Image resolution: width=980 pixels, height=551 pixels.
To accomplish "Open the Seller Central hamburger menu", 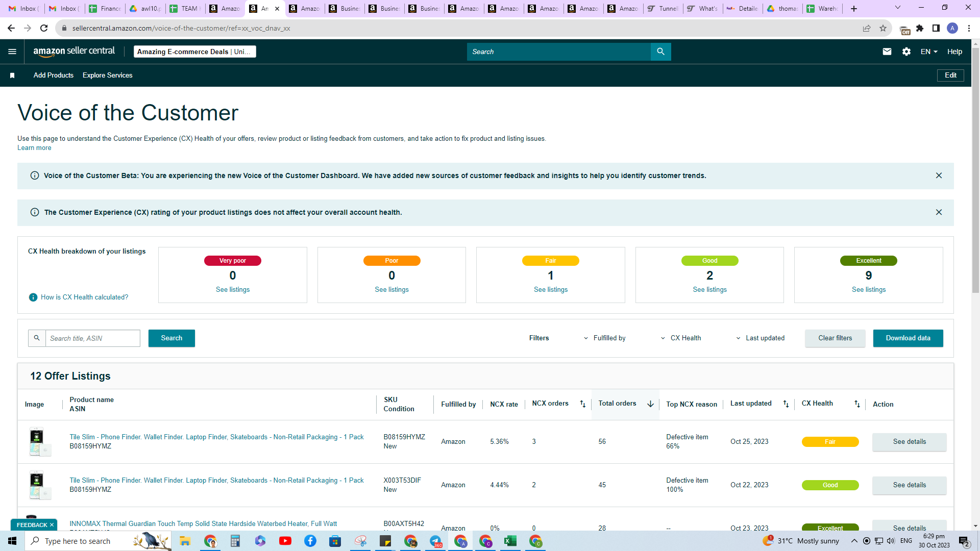I will pos(12,52).
